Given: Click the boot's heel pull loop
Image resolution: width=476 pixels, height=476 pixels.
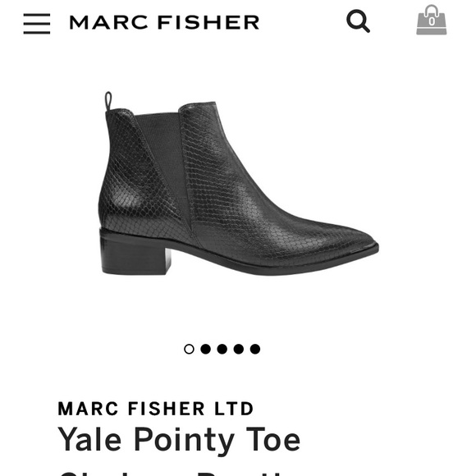Looking at the screenshot, I should [108, 101].
